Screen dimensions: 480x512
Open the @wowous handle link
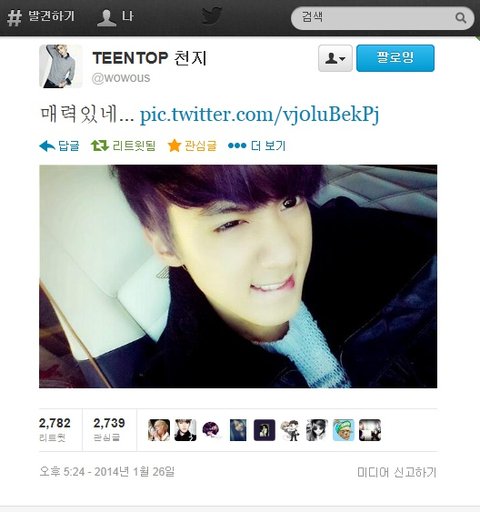(x=121, y=78)
